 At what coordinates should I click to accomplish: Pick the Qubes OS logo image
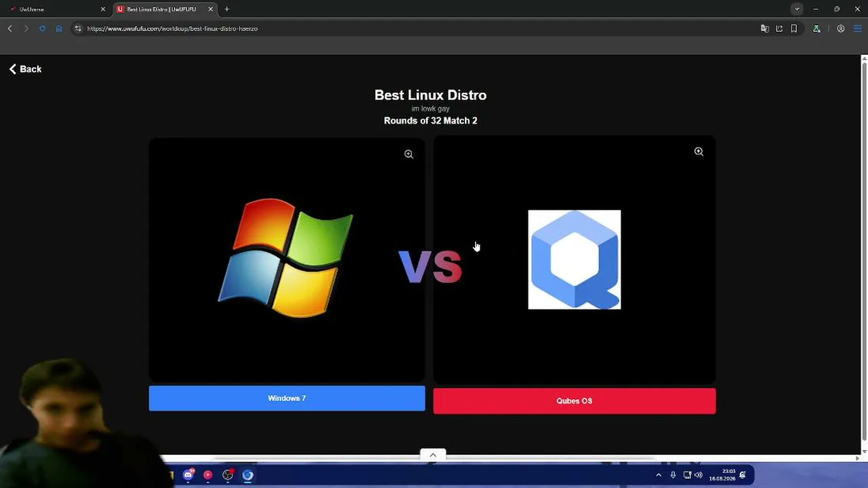coord(575,260)
